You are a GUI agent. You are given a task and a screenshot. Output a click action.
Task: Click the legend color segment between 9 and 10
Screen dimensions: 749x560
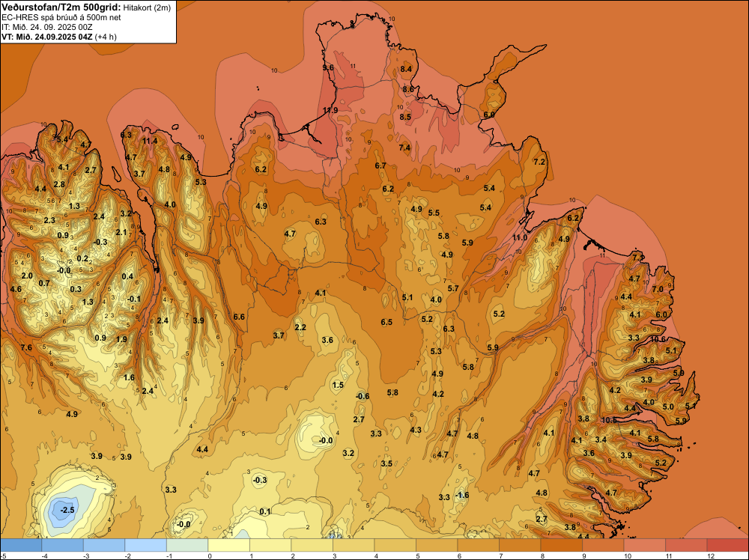click(603, 545)
